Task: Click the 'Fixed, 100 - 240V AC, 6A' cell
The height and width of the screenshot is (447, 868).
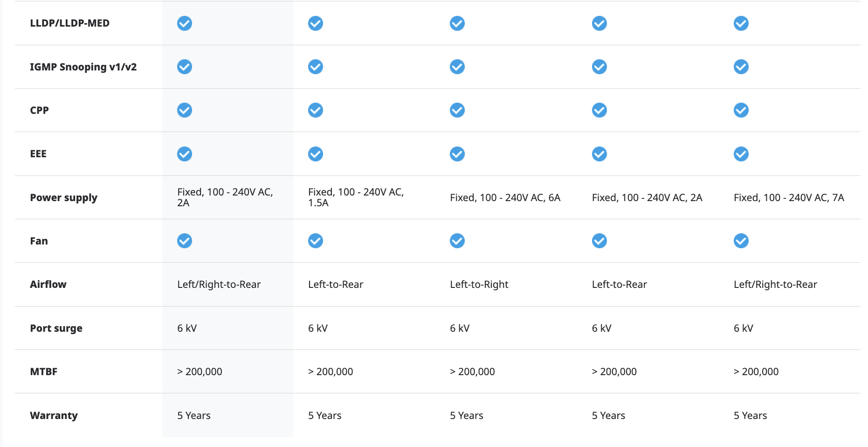Action: (x=505, y=197)
